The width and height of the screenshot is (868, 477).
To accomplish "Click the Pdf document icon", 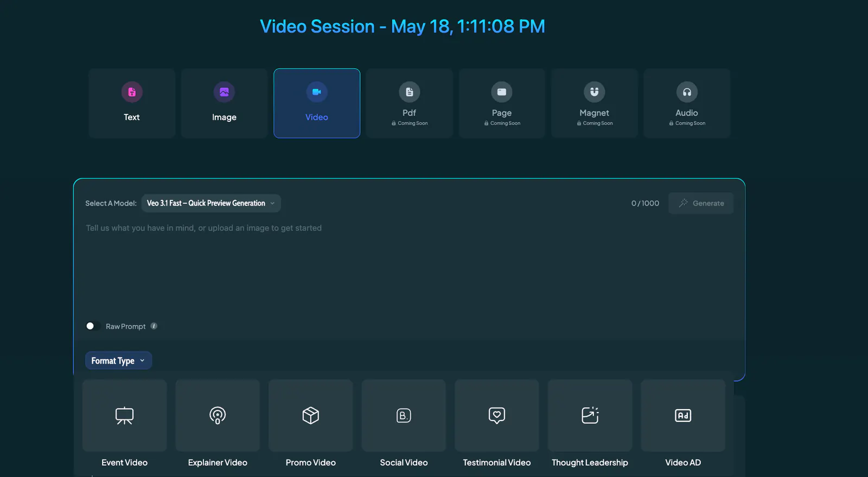I will [x=410, y=92].
